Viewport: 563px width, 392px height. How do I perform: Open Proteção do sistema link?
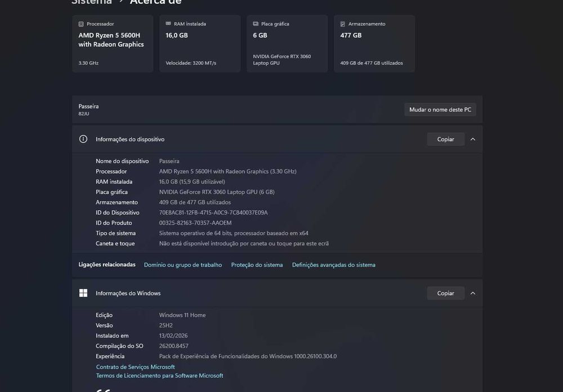[257, 265]
